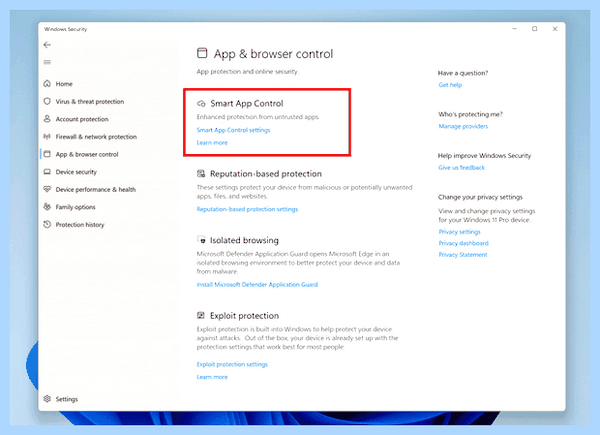Click the Exploit protection heading
Image resolution: width=600 pixels, height=435 pixels.
(244, 316)
